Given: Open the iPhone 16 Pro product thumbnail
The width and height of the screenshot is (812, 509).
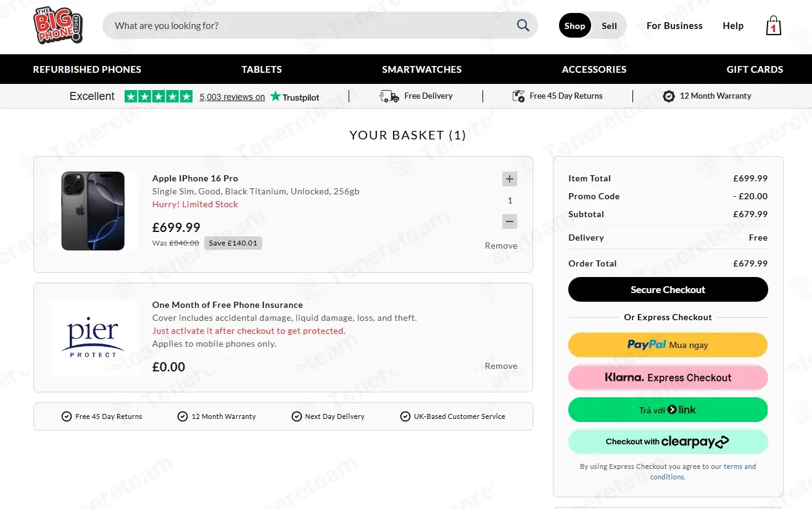Looking at the screenshot, I should coord(93,211).
